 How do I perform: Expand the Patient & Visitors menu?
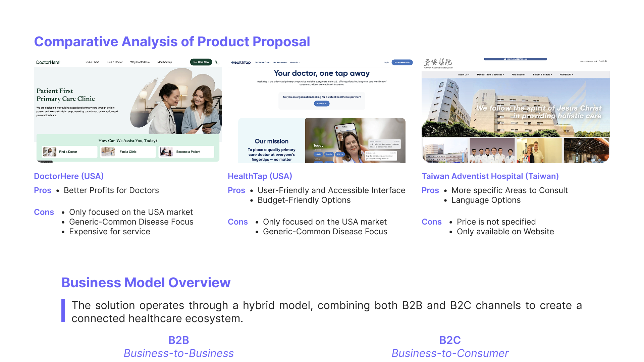(542, 75)
